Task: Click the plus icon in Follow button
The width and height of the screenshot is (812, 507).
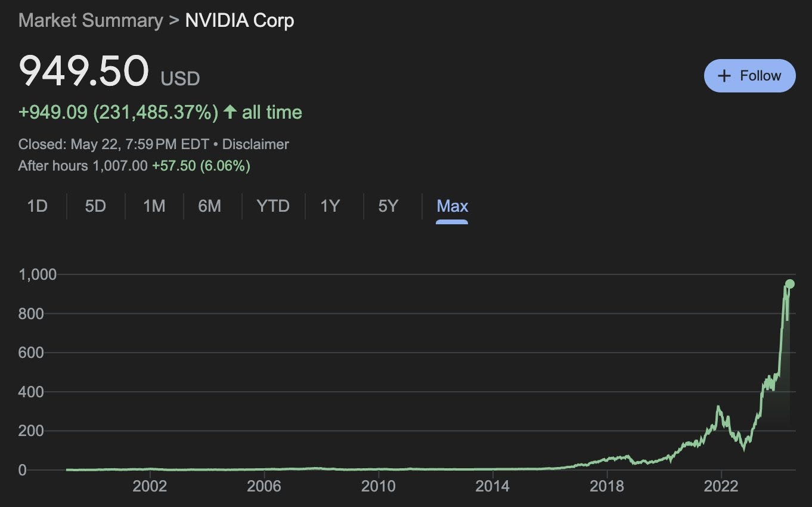Action: click(x=724, y=76)
